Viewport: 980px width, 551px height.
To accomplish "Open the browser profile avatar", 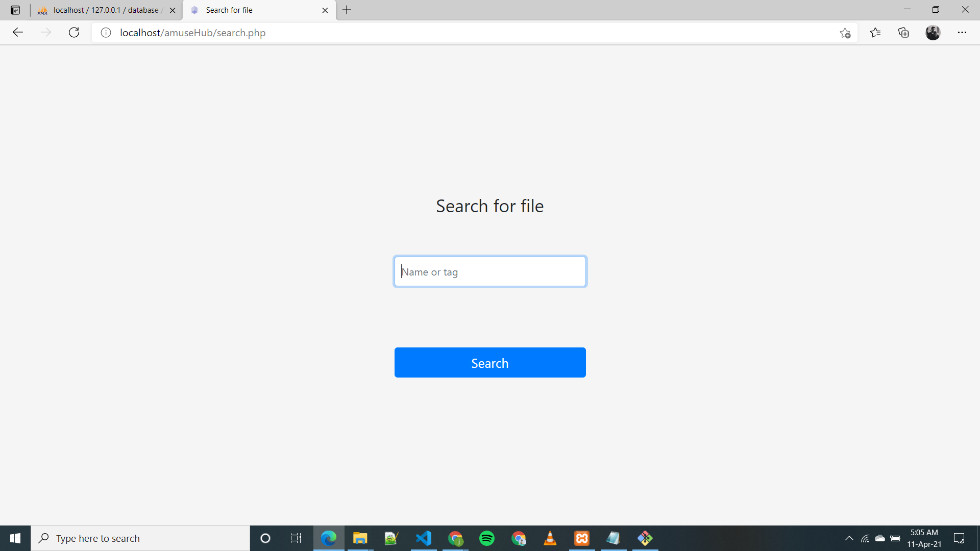I will [x=933, y=33].
